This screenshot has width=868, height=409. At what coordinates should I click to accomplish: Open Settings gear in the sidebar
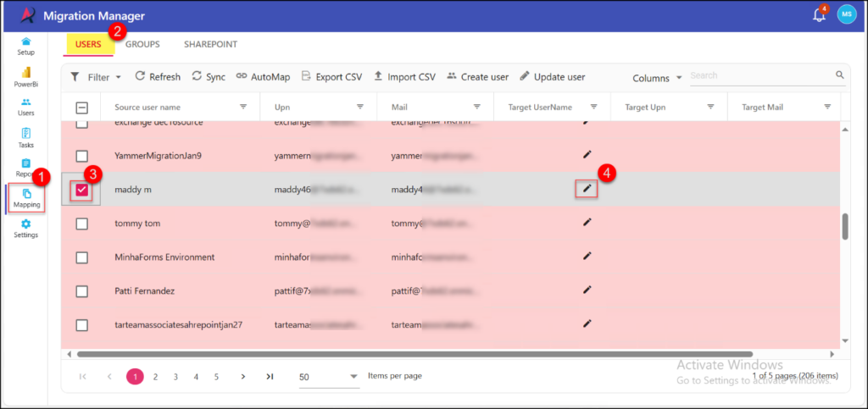click(x=25, y=229)
